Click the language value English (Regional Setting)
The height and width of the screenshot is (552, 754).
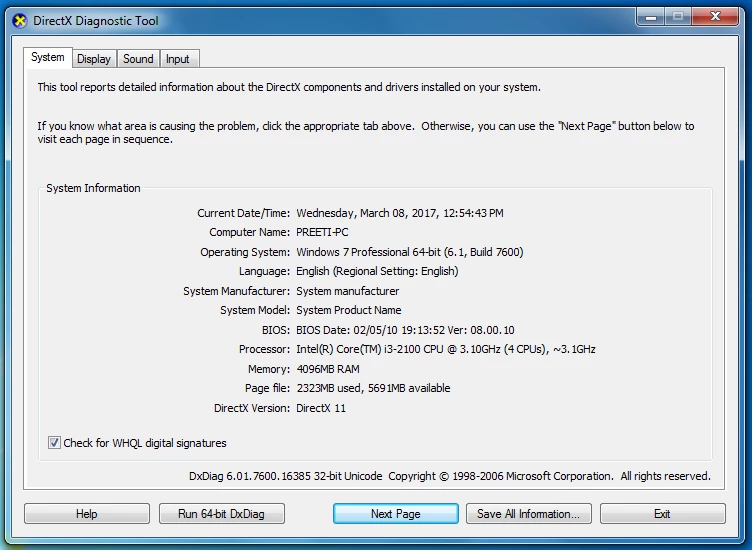point(377,271)
